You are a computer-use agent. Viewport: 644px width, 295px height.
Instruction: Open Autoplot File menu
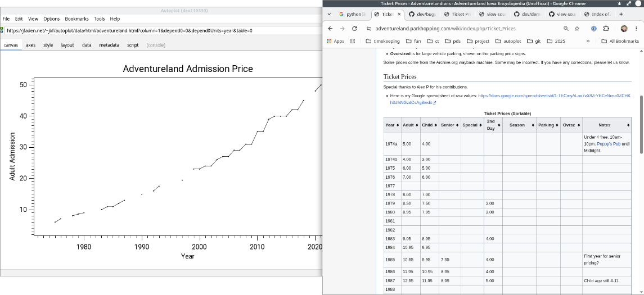(6, 19)
